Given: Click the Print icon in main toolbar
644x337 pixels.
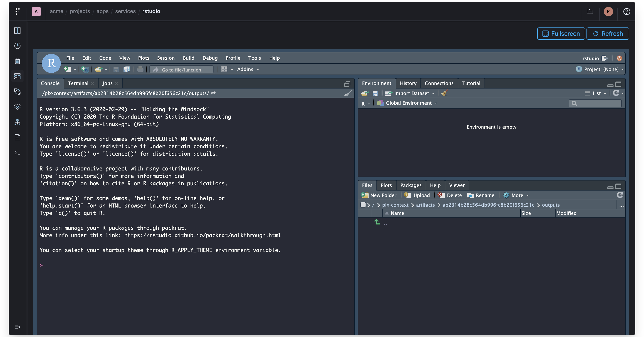Looking at the screenshot, I should tap(140, 69).
